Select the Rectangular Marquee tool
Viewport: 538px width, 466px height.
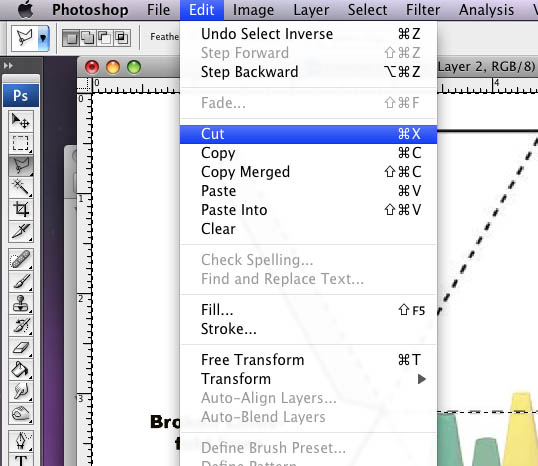pyautogui.click(x=21, y=143)
